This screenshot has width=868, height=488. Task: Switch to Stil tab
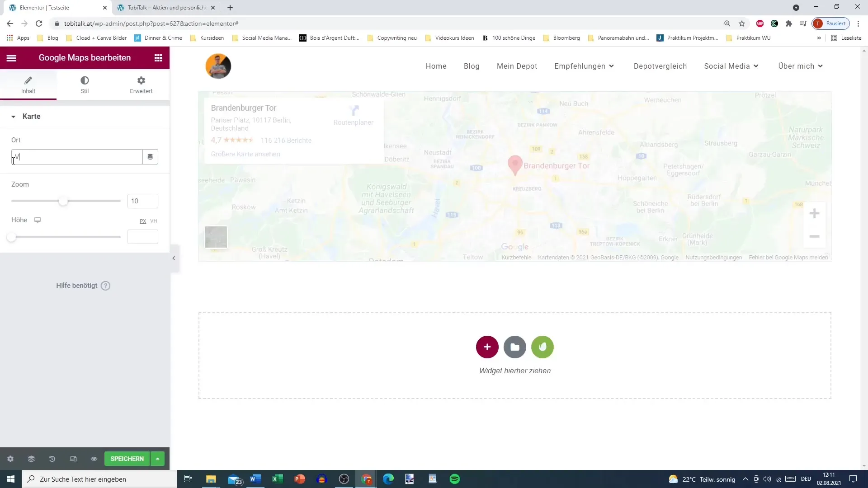(x=85, y=84)
